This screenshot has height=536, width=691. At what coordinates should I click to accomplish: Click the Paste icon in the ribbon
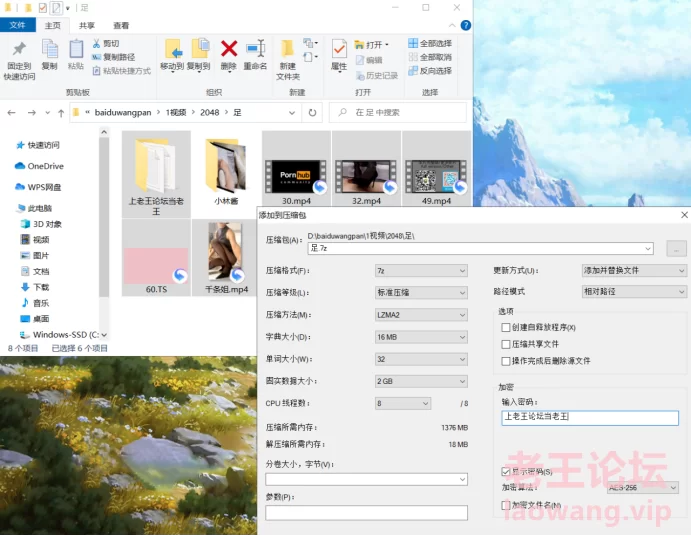click(x=76, y=49)
